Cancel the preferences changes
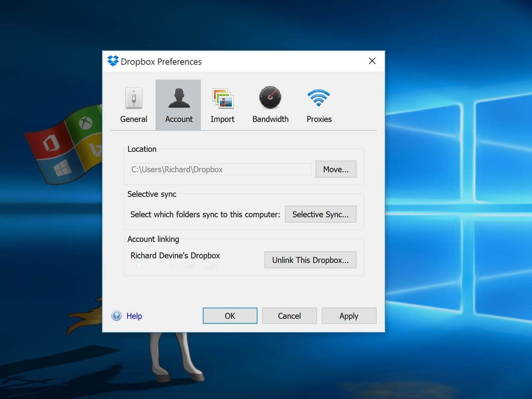This screenshot has height=399, width=532. click(x=289, y=316)
